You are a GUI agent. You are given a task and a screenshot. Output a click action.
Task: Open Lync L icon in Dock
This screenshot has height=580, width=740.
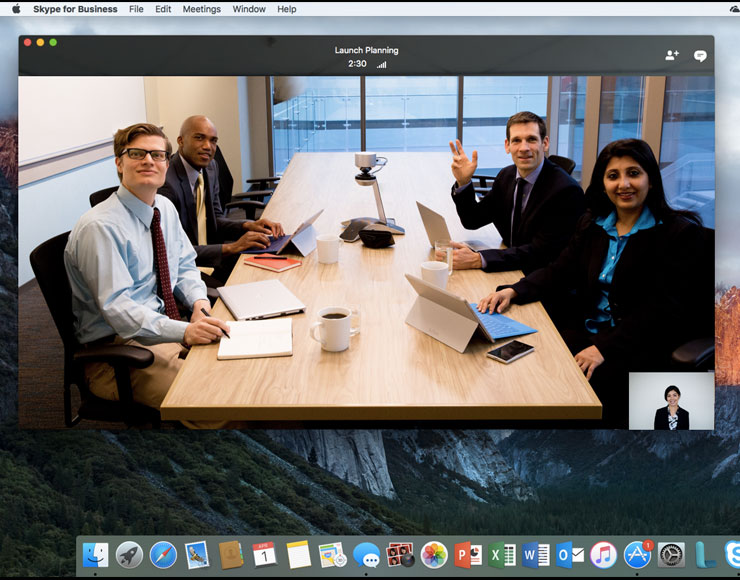pos(705,555)
